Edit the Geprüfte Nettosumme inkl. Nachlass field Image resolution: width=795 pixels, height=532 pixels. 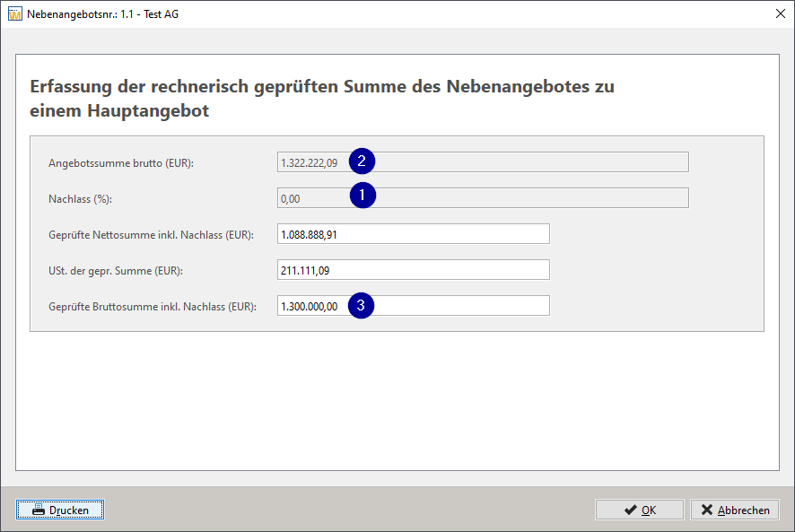tap(414, 234)
